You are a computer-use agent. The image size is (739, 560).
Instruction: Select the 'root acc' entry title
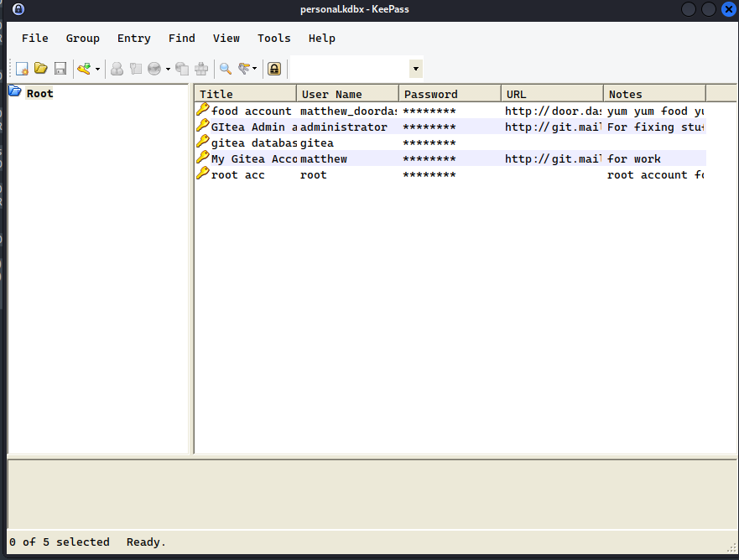[x=238, y=175]
